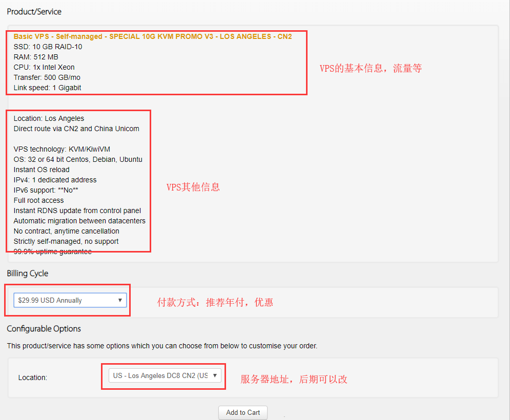Click the Location: field label
510x420 pixels.
point(32,377)
